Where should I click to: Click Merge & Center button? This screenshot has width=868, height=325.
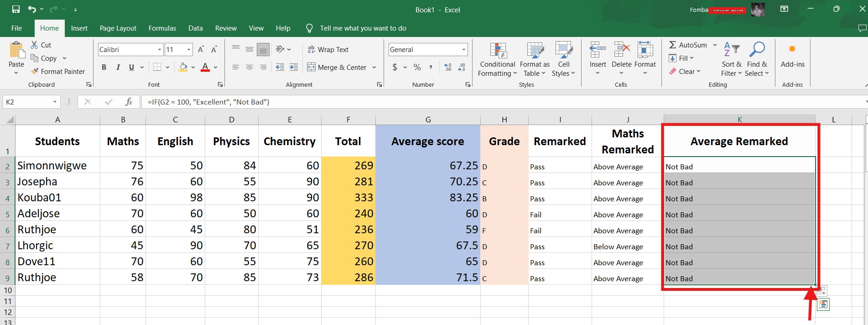(337, 67)
